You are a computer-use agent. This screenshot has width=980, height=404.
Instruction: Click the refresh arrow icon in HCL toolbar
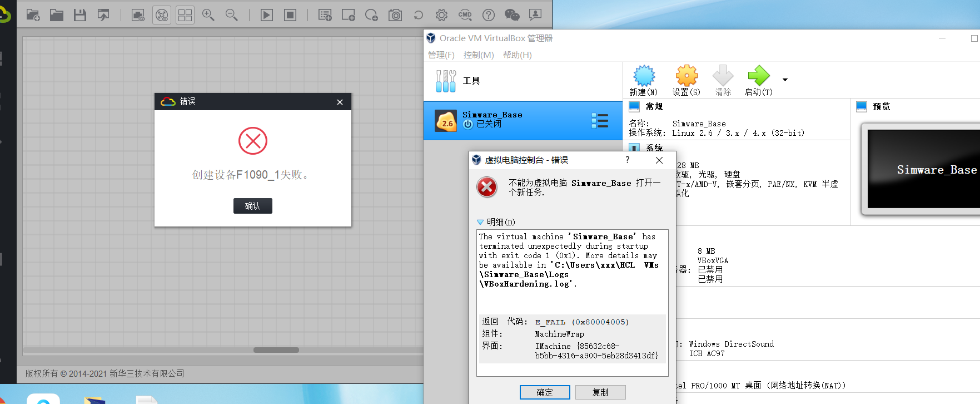pos(419,15)
